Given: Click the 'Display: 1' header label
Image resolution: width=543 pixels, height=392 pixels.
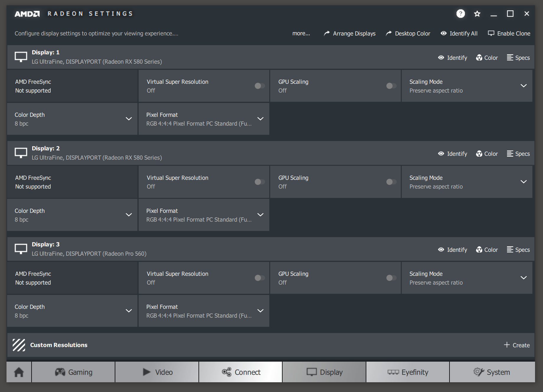Looking at the screenshot, I should point(46,52).
